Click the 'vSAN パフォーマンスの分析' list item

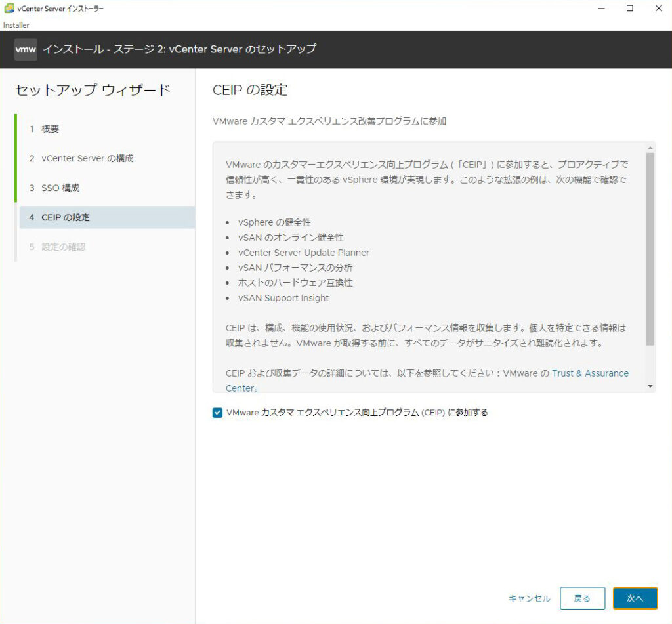pyautogui.click(x=295, y=268)
